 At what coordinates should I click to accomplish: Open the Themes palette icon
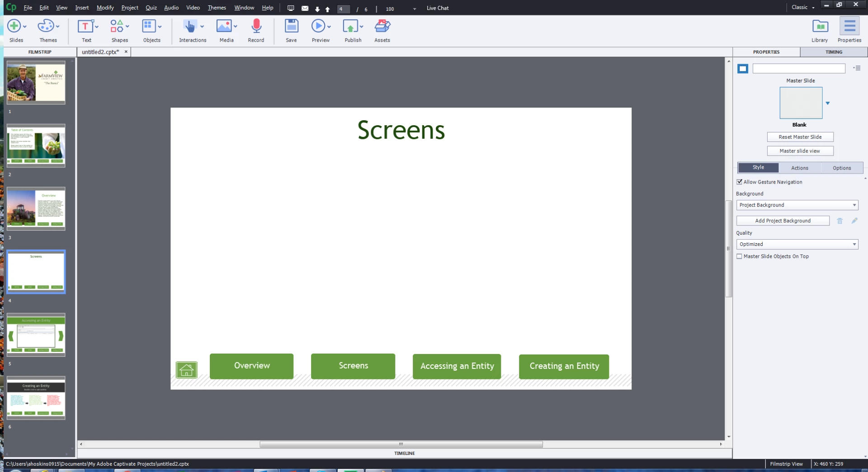[x=46, y=26]
